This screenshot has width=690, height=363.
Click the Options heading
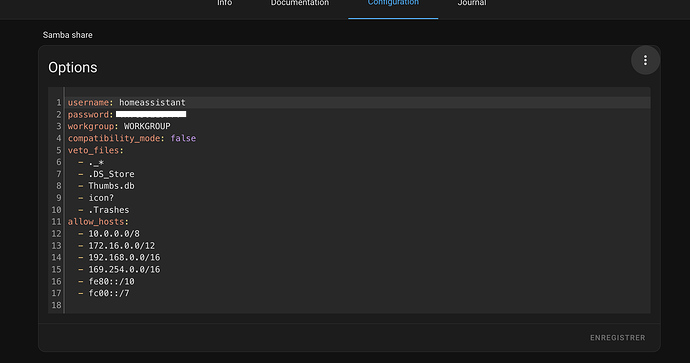(x=73, y=67)
